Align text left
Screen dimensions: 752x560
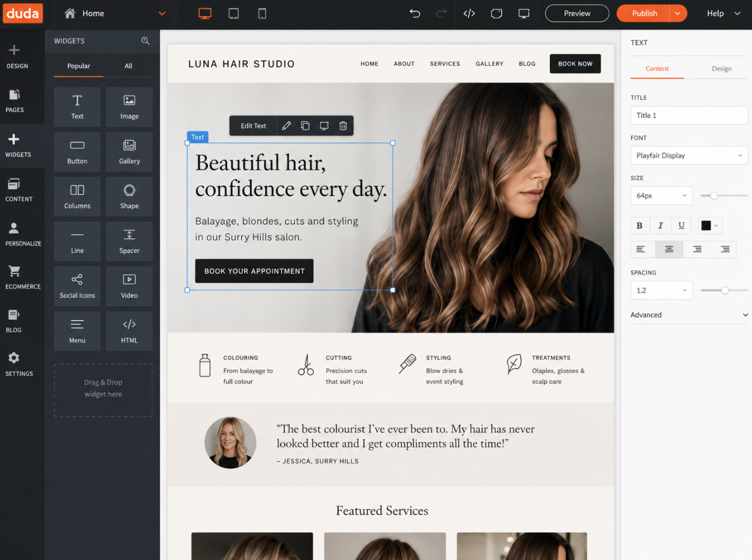(641, 249)
